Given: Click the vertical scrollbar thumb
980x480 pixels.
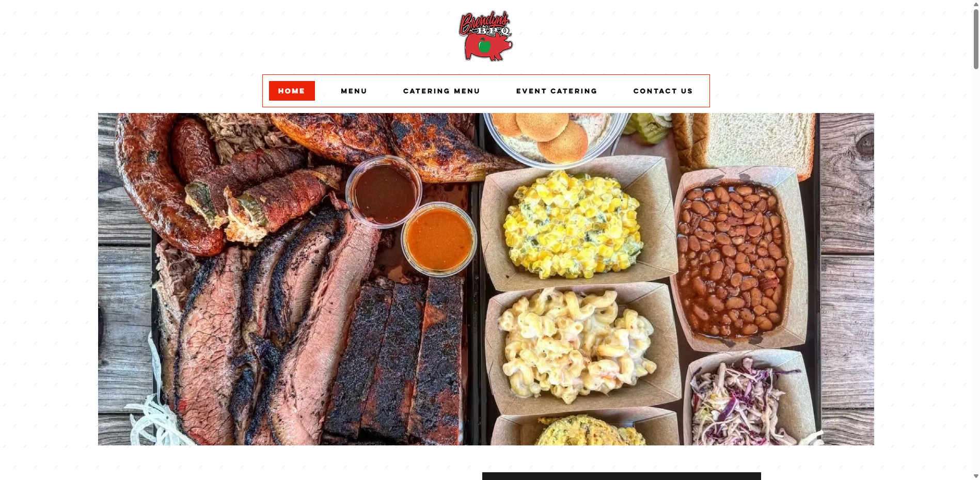Looking at the screenshot, I should click(976, 39).
